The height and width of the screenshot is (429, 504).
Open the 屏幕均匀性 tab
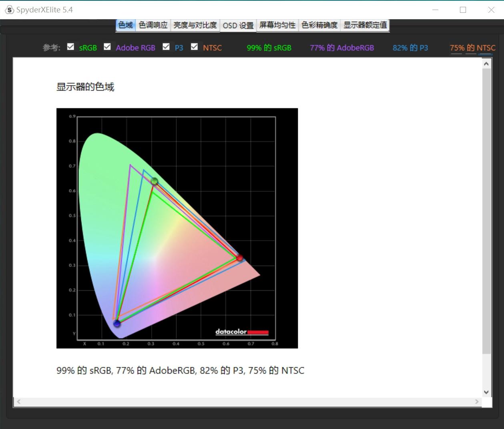(277, 25)
